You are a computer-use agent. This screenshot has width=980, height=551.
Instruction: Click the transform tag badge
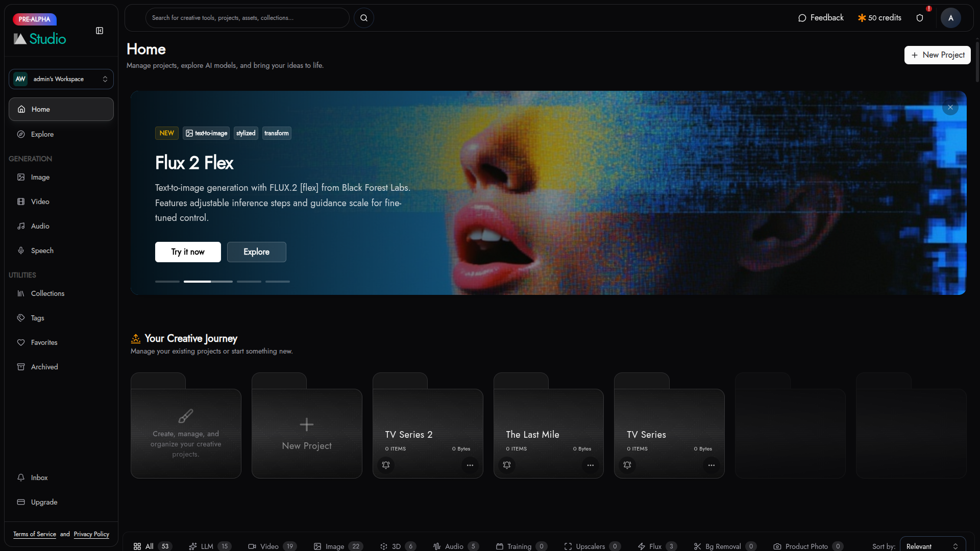click(x=277, y=133)
